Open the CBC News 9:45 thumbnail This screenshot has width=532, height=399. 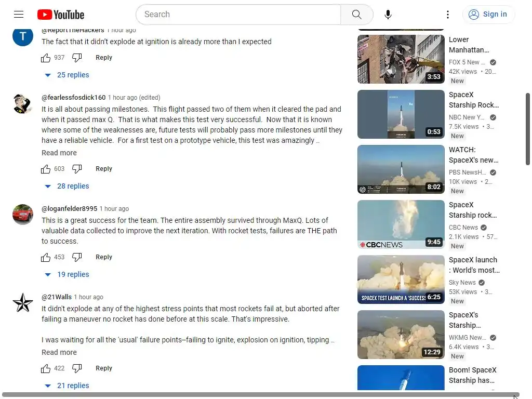[x=401, y=224]
